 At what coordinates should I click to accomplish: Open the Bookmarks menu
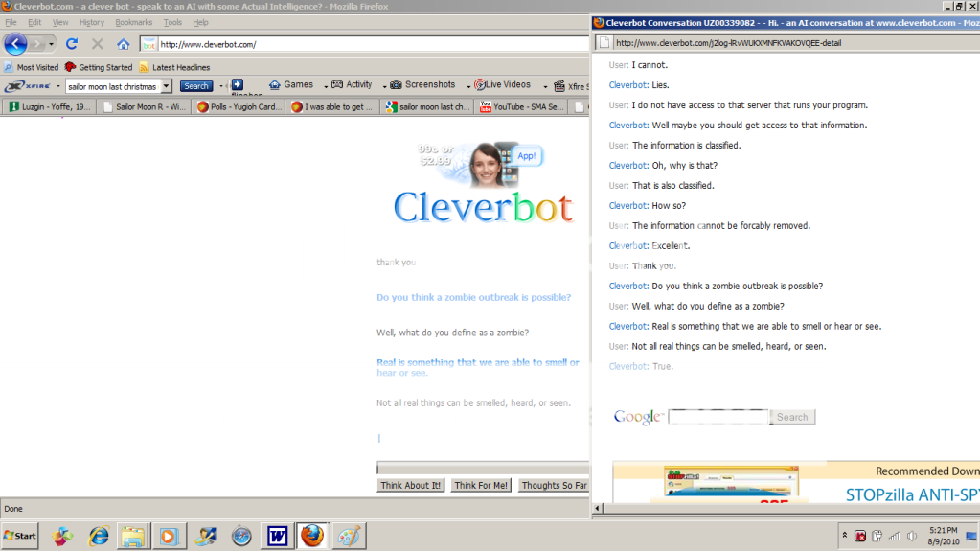(x=133, y=22)
